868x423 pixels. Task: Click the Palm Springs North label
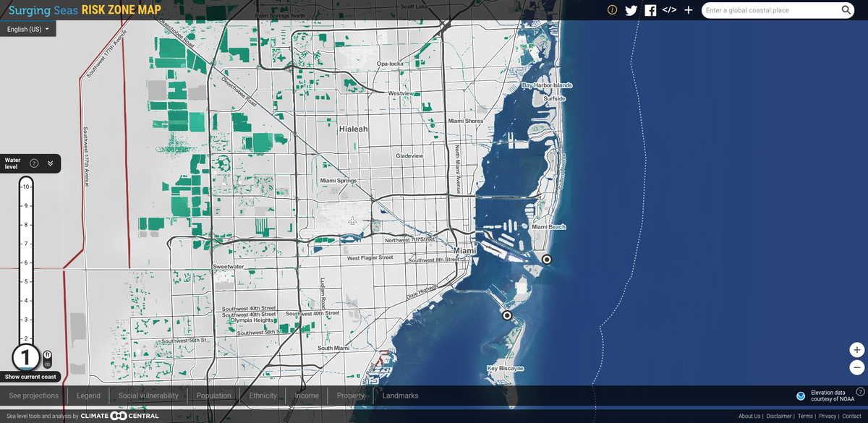(x=281, y=16)
